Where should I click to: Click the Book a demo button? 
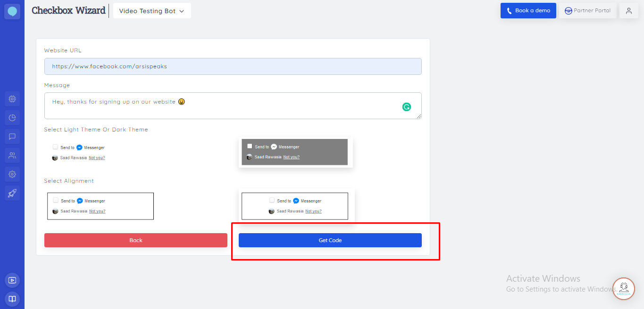528,11
